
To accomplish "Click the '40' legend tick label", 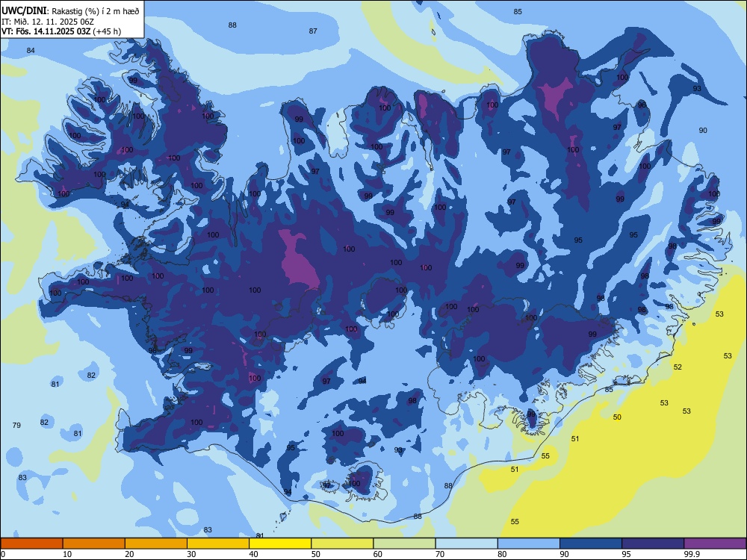I will click(253, 554).
